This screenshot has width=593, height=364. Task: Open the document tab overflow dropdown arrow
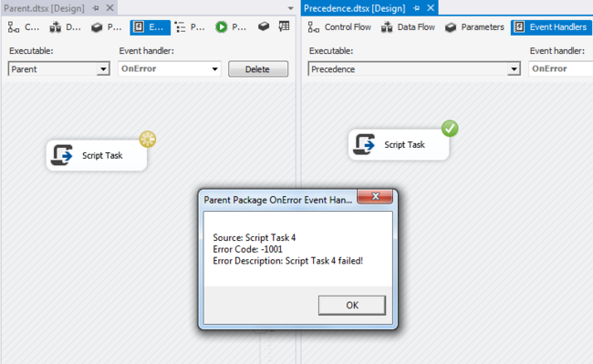point(290,8)
